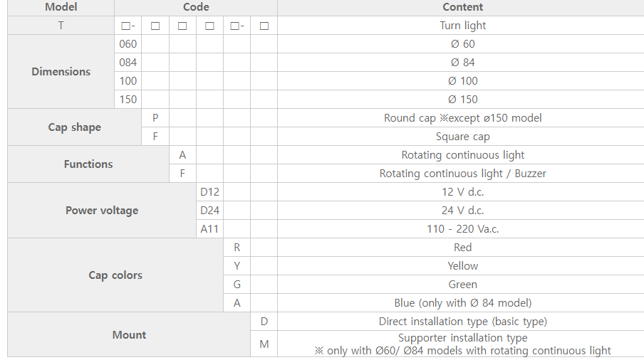Select cap color code R
Viewport: 644px width, 360px height.
237,248
